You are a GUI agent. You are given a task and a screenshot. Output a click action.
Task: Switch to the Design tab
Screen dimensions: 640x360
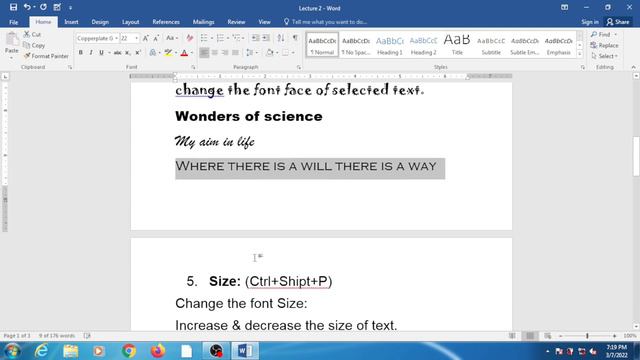pyautogui.click(x=100, y=22)
